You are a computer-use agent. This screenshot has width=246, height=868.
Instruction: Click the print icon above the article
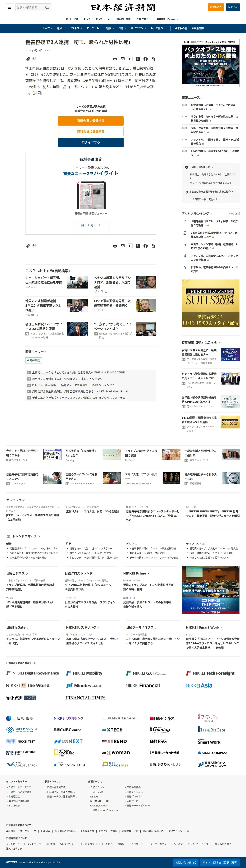115,59
